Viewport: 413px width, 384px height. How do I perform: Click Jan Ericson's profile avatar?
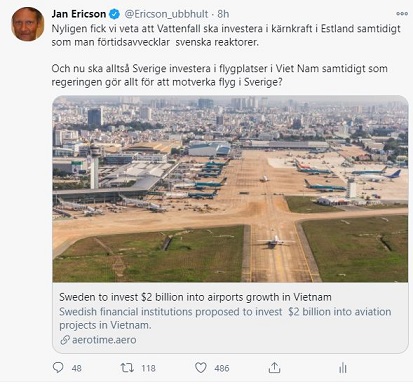pos(27,24)
